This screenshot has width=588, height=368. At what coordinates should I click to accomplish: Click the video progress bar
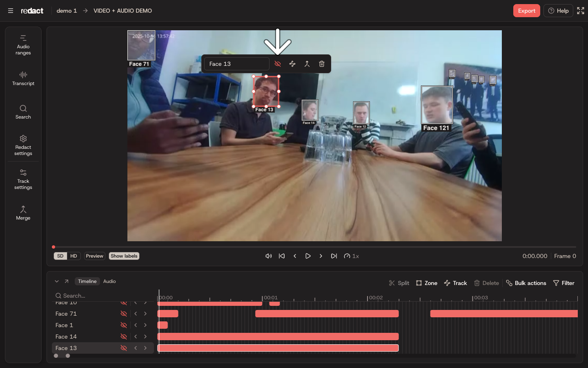(x=314, y=247)
